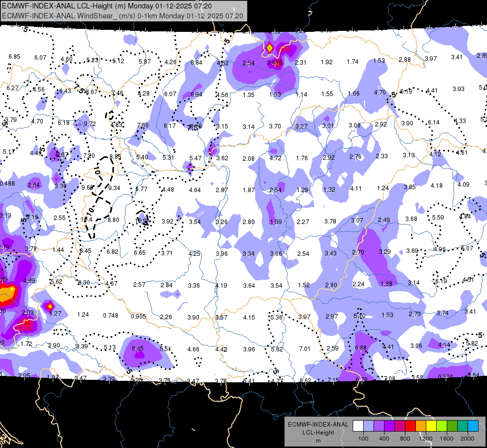Click the map value 1.35

(248, 95)
